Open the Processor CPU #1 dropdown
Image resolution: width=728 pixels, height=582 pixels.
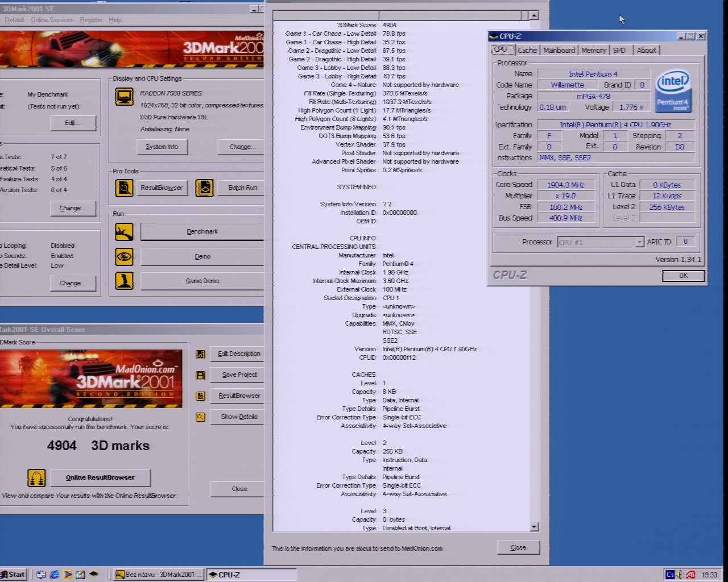(639, 242)
